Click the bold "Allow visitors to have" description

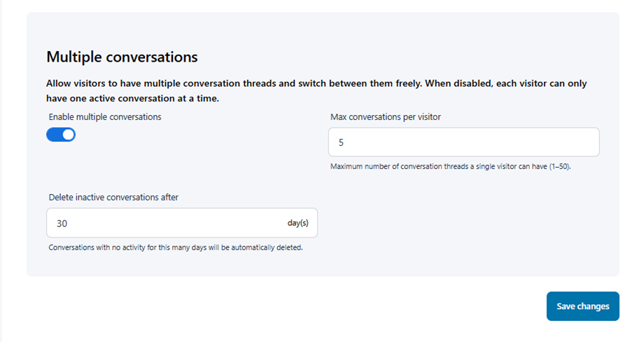112,83
